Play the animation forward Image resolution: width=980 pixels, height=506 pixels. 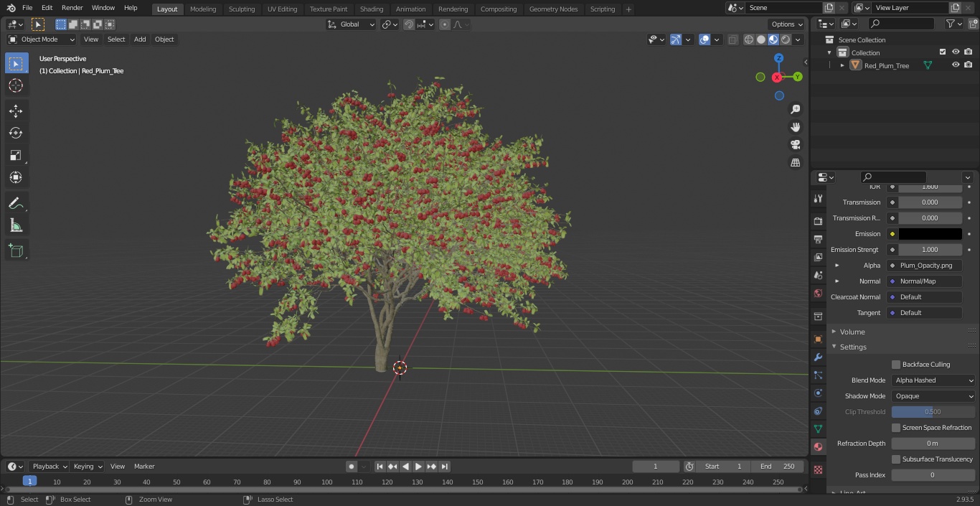[x=418, y=467]
